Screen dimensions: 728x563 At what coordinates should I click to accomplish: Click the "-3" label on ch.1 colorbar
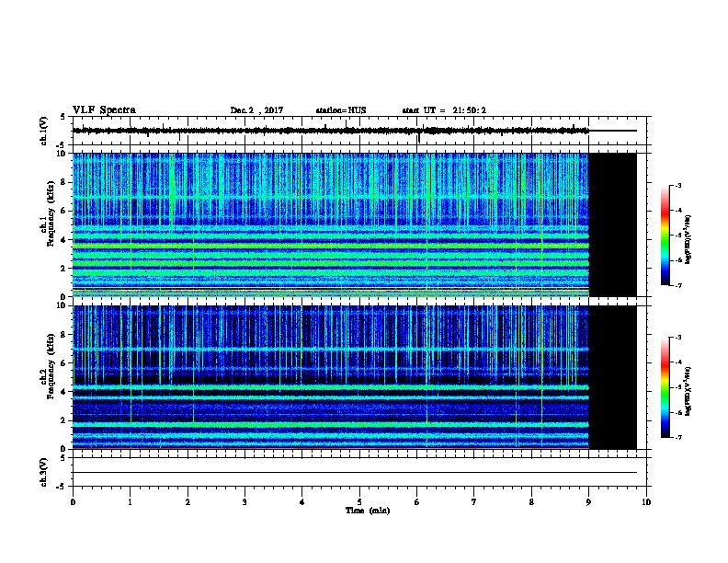coord(678,186)
